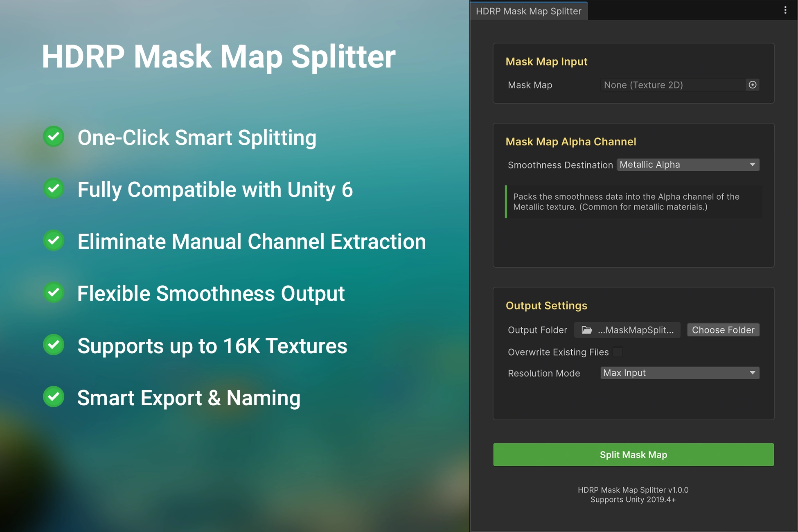Image resolution: width=798 pixels, height=532 pixels.
Task: Click the Mask Map object picker circle icon
Action: click(752, 85)
